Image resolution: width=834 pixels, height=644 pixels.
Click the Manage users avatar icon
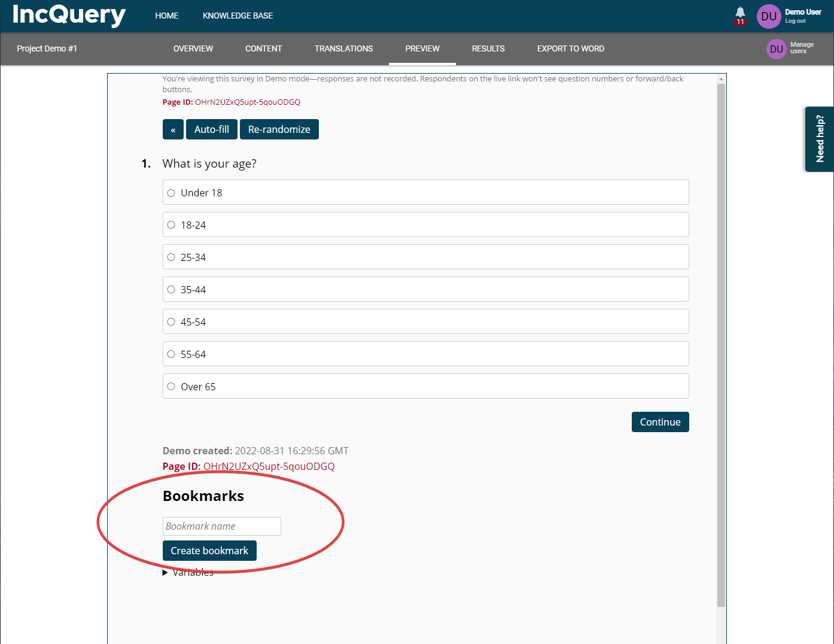point(776,49)
